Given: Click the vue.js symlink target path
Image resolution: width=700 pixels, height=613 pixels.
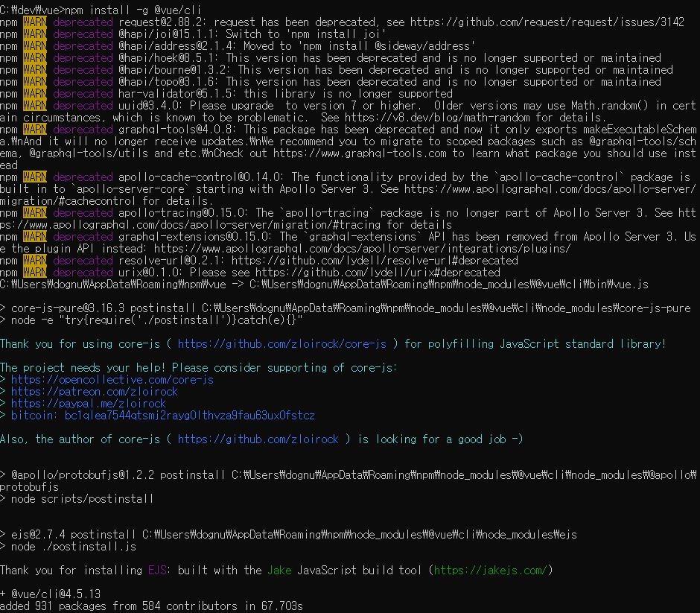Looking at the screenshot, I should pyautogui.click(x=448, y=284).
